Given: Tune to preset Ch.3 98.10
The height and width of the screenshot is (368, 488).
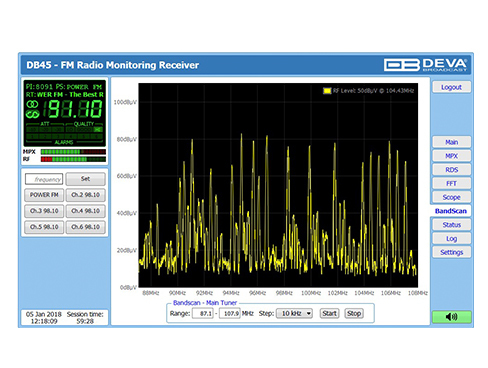Looking at the screenshot, I should tap(44, 211).
